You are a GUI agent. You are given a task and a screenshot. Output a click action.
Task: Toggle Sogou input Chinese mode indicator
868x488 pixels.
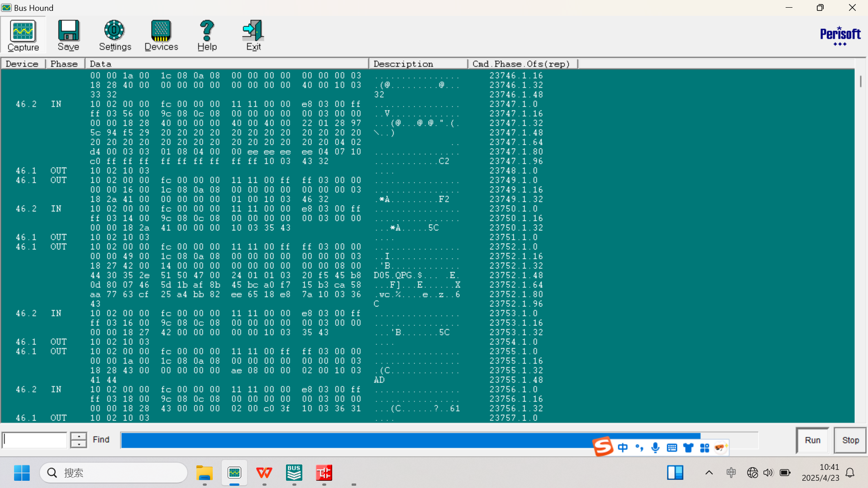(x=623, y=448)
